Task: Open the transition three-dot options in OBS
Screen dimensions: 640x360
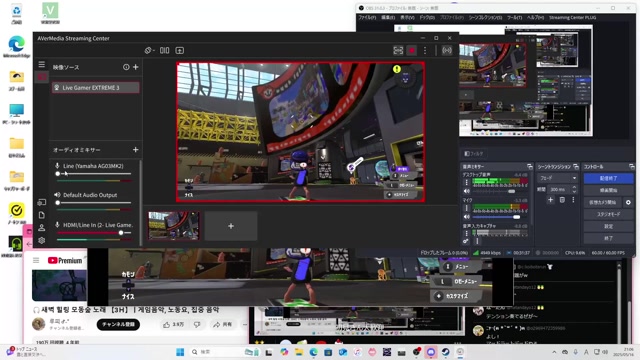Action: click(573, 200)
